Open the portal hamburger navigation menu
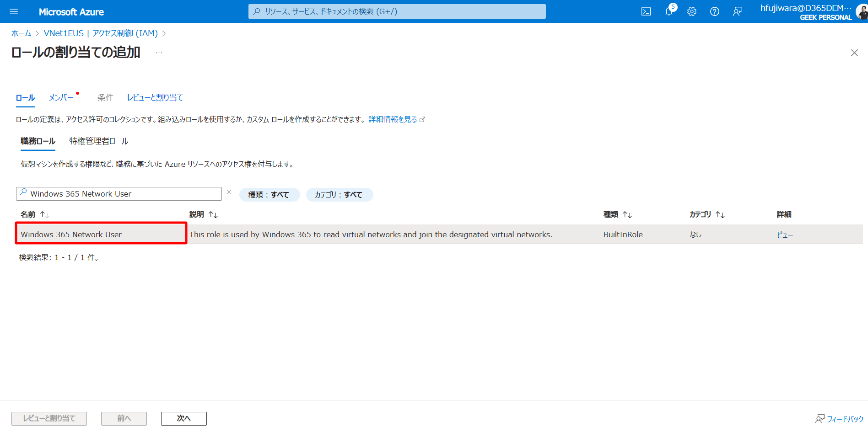The width and height of the screenshot is (868, 437). click(x=14, y=11)
